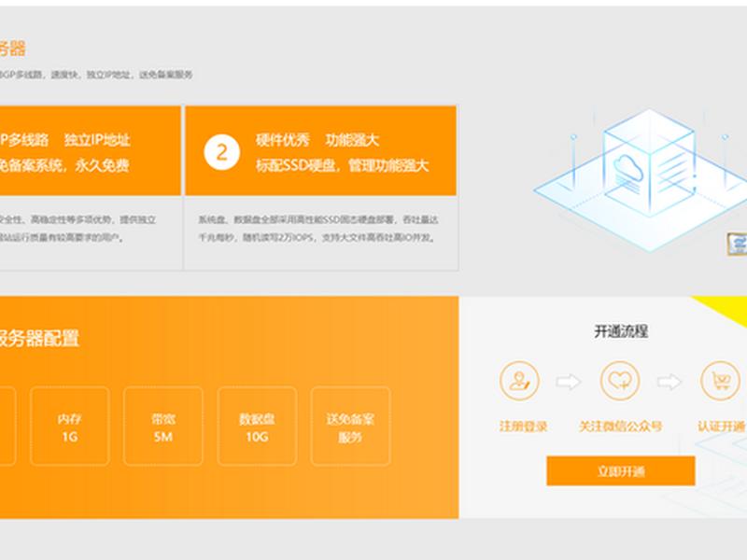Open the 数据盘 10G configuration box
This screenshot has width=747, height=560.
[257, 427]
